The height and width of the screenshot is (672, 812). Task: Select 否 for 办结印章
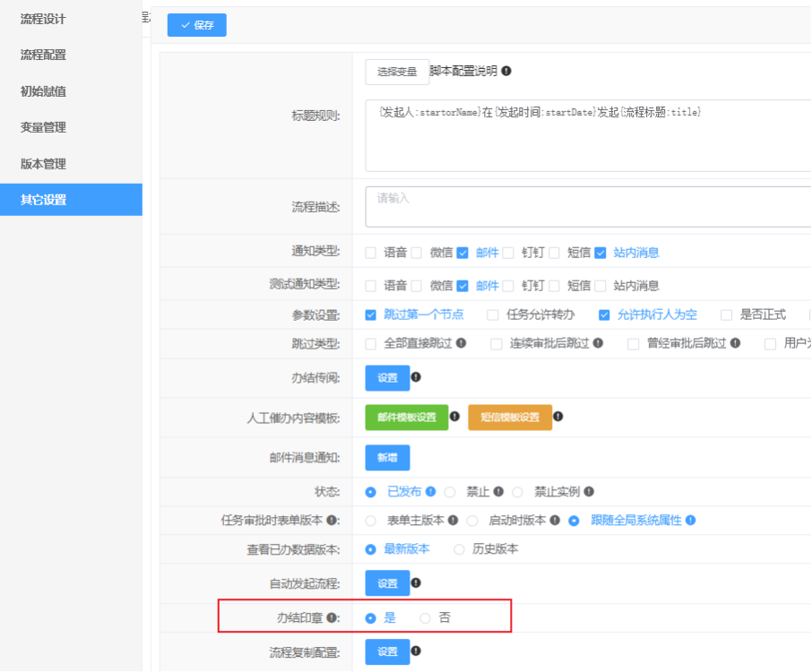click(426, 618)
